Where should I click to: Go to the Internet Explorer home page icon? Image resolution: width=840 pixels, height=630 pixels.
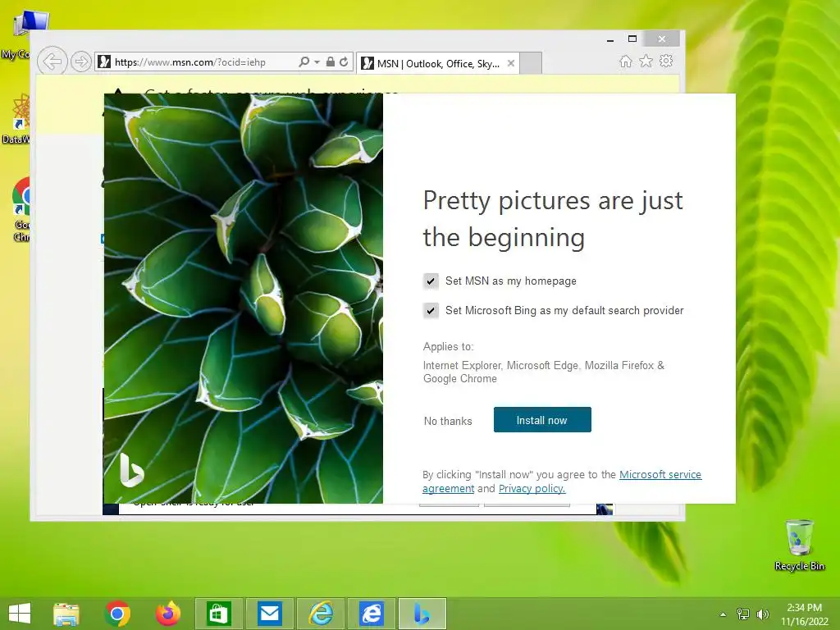tap(625, 61)
